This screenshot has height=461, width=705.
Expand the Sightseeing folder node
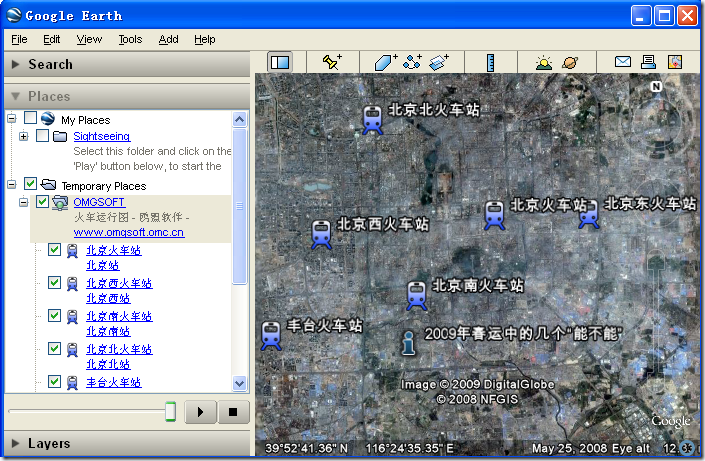(24, 136)
